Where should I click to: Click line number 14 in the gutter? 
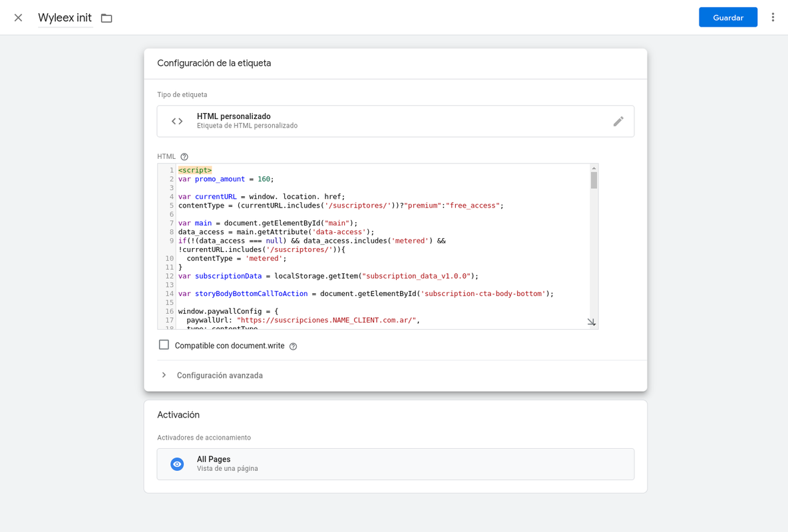tap(169, 293)
